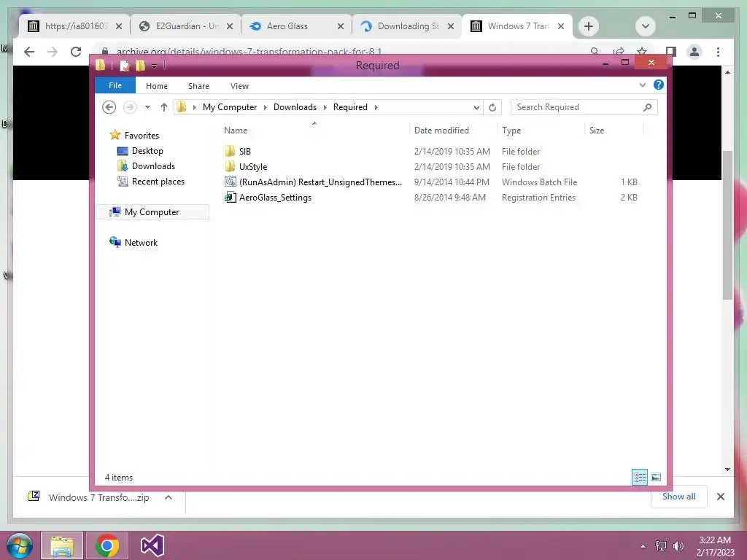This screenshot has height=560, width=747.
Task: Sort by Date modified column header
Action: 441,131
